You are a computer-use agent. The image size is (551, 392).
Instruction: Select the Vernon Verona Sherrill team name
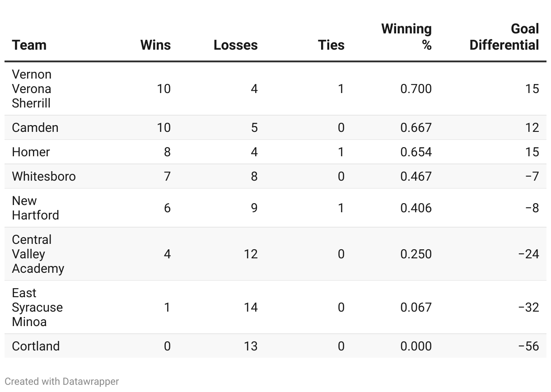(32, 89)
